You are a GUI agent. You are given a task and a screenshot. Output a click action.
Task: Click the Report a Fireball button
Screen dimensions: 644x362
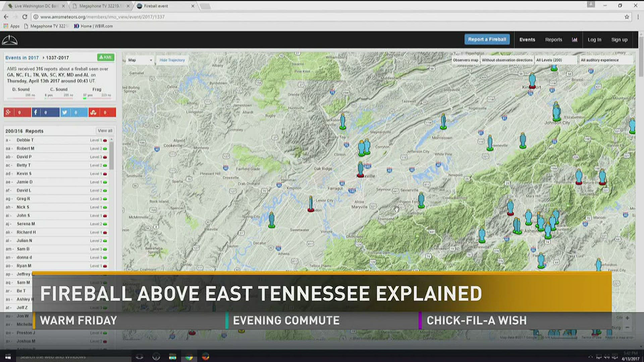coord(487,39)
